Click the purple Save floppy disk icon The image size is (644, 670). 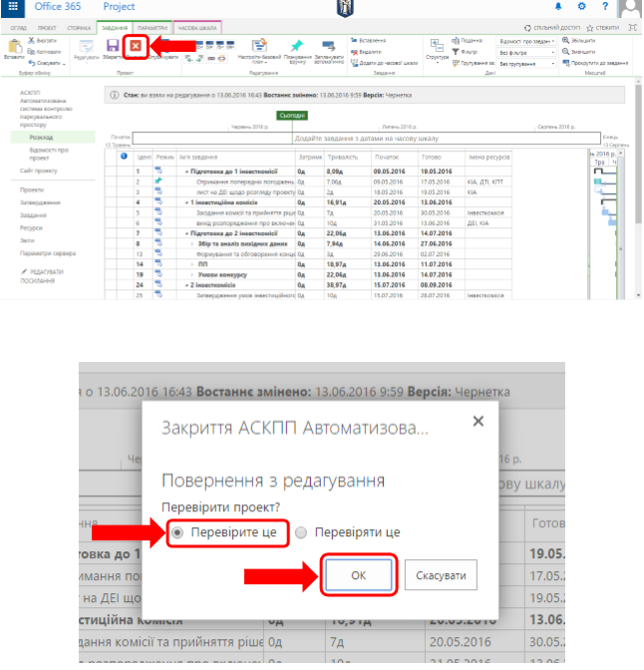click(x=112, y=46)
